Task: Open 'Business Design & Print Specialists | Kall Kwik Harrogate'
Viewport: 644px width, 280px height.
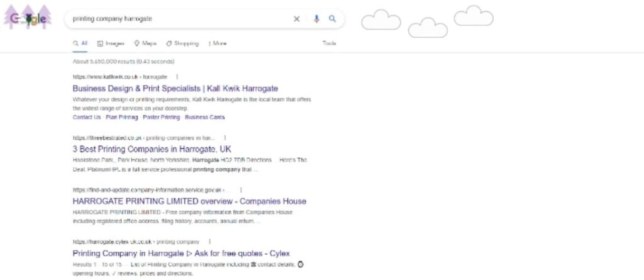Action: click(175, 88)
